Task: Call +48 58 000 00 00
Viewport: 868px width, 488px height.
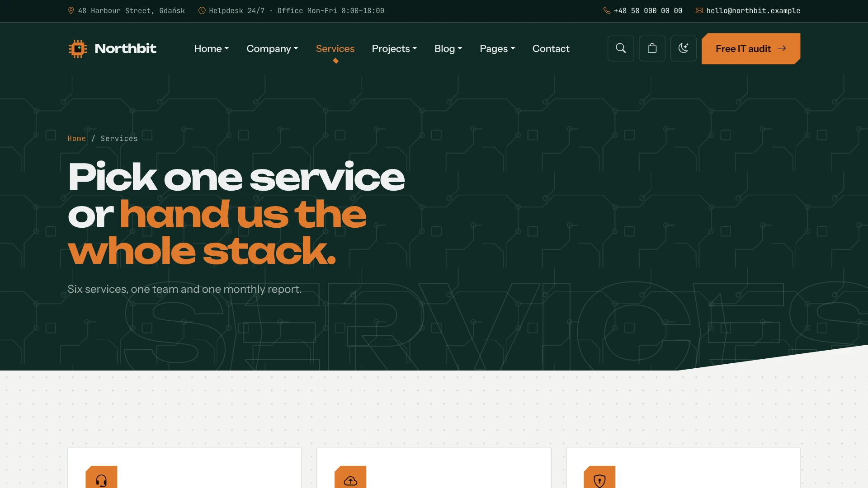Action: (x=648, y=10)
